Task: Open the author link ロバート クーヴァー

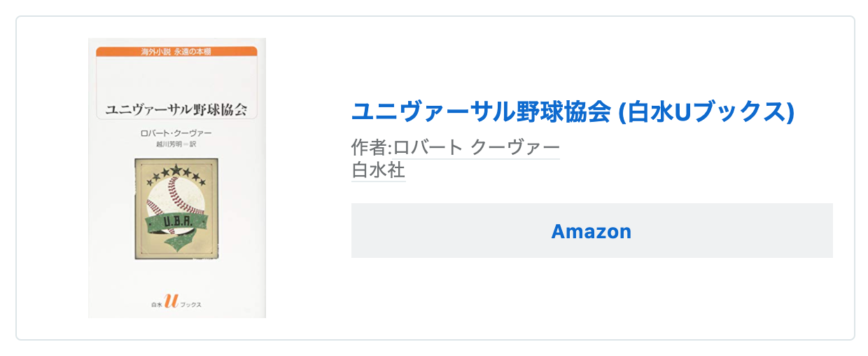Action: click(x=476, y=149)
